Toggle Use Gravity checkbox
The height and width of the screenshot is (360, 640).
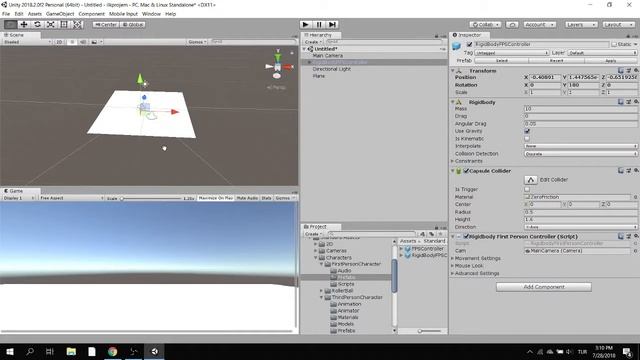(527, 131)
